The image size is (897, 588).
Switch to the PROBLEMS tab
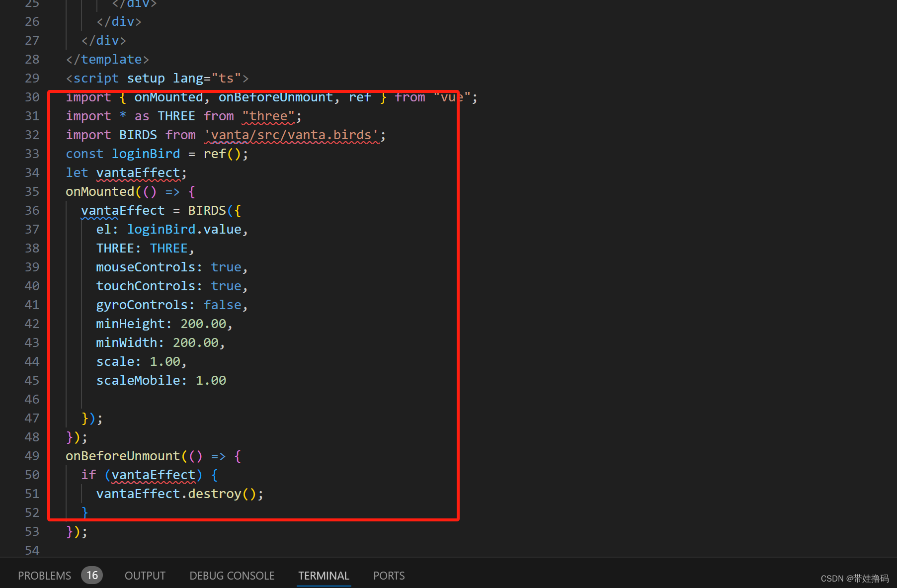[x=44, y=575]
